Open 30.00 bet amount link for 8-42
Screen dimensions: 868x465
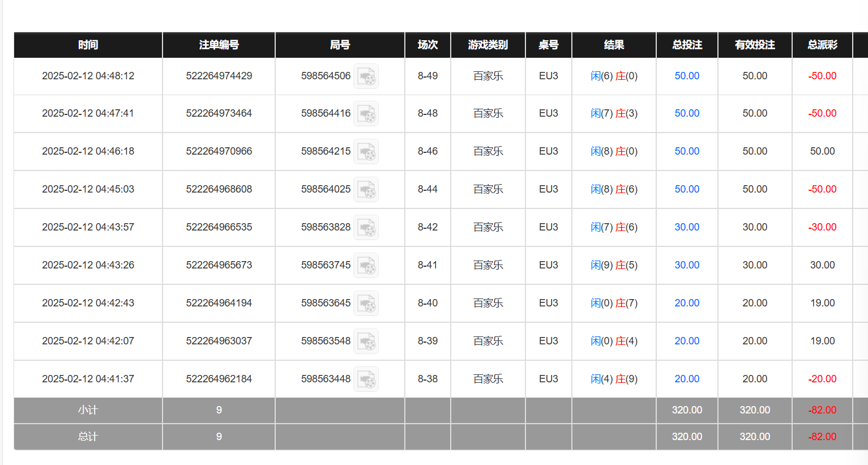tap(687, 227)
